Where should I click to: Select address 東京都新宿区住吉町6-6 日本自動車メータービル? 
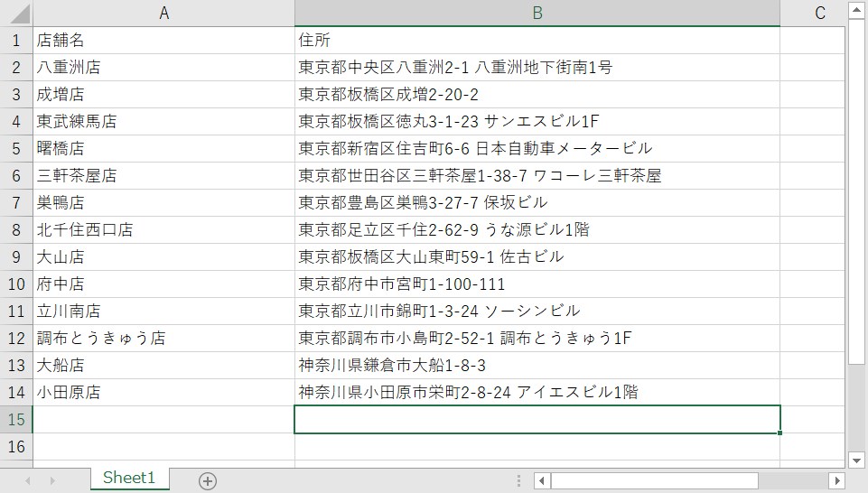click(537, 149)
